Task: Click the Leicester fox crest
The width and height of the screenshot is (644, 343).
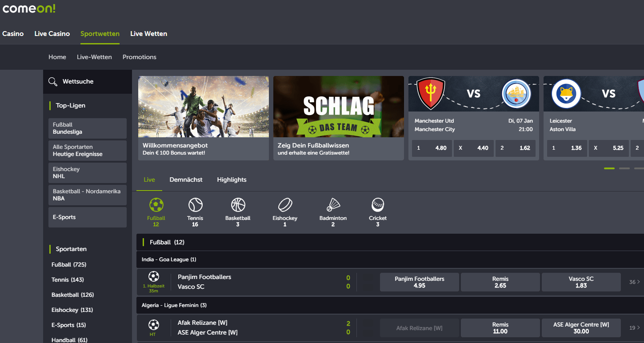Action: point(566,94)
